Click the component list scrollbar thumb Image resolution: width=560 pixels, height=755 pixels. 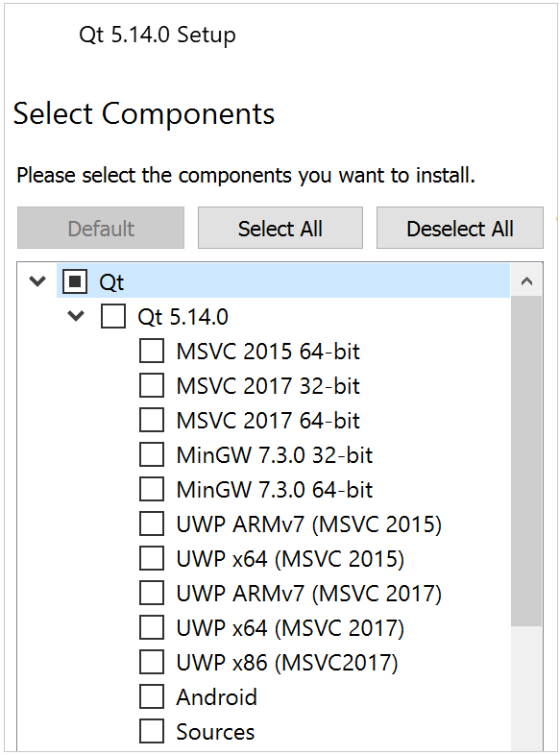(526, 461)
